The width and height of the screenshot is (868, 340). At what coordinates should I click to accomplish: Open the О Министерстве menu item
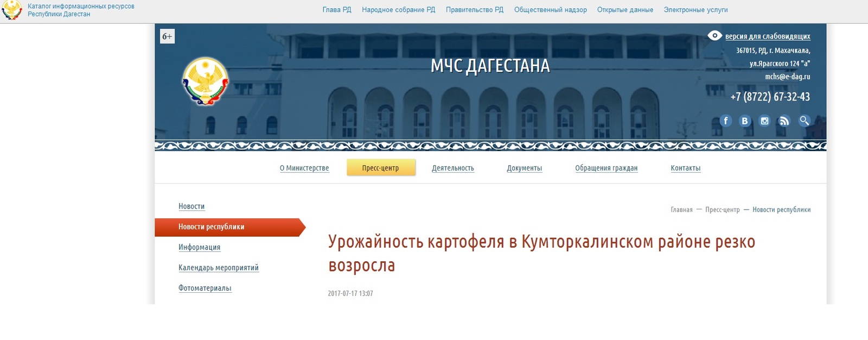pos(304,168)
